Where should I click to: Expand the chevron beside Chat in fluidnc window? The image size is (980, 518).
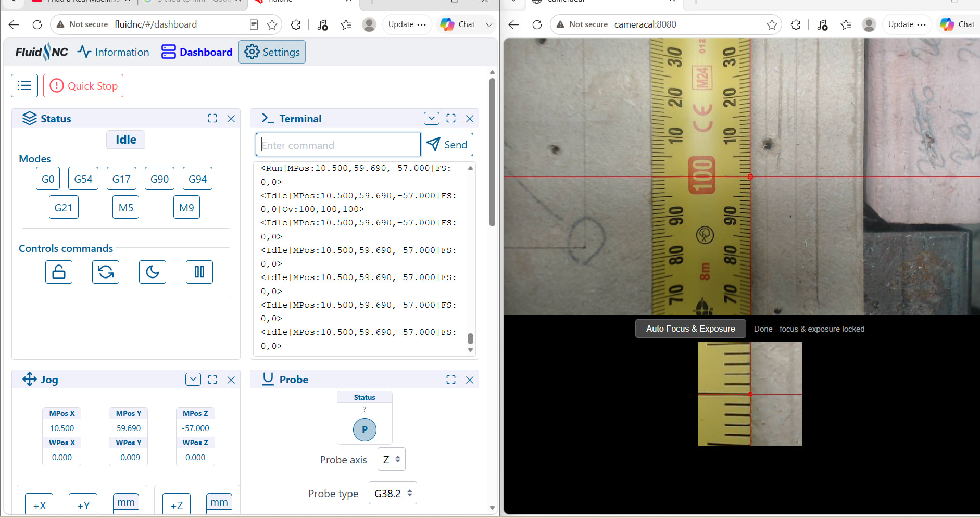point(489,24)
